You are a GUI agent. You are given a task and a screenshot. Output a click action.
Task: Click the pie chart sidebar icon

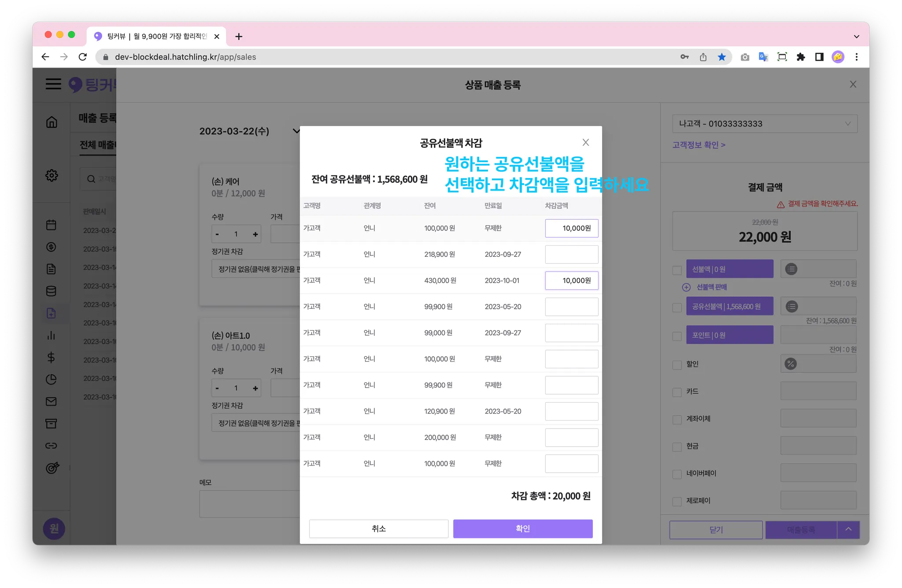click(51, 379)
